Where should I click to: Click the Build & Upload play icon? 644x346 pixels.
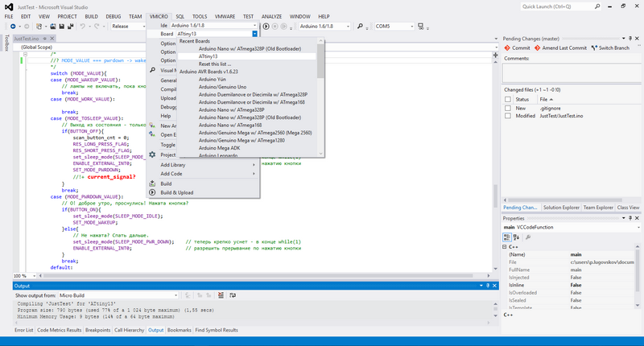[266, 27]
